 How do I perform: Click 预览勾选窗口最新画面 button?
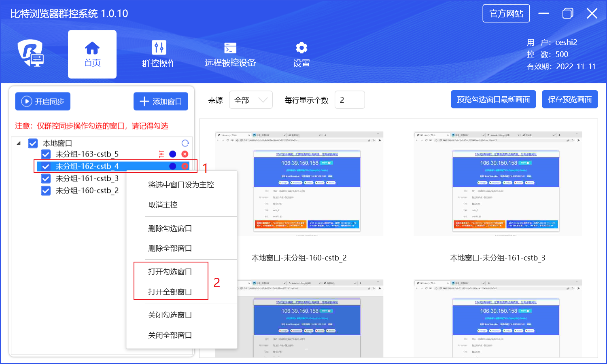(493, 99)
